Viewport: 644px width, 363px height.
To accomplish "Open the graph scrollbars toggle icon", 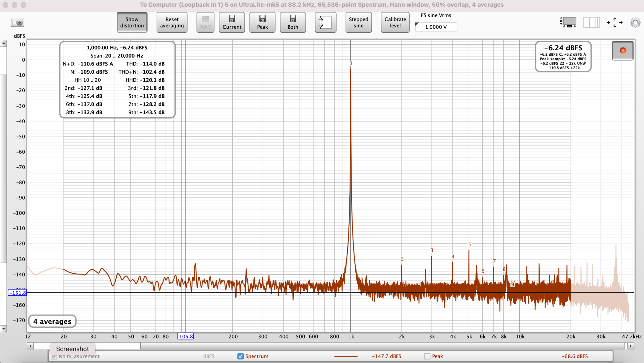I will [x=569, y=22].
